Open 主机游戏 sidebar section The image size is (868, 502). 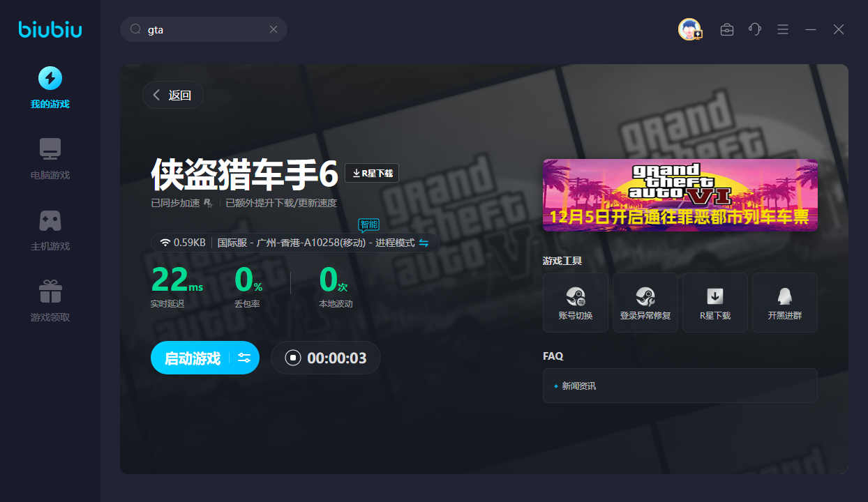50,230
